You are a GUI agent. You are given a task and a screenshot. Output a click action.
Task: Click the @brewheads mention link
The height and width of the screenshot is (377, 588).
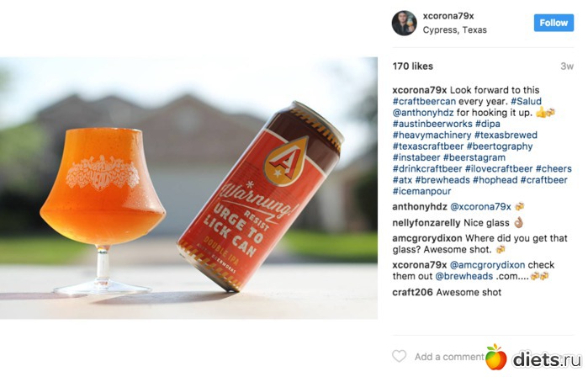(x=464, y=276)
